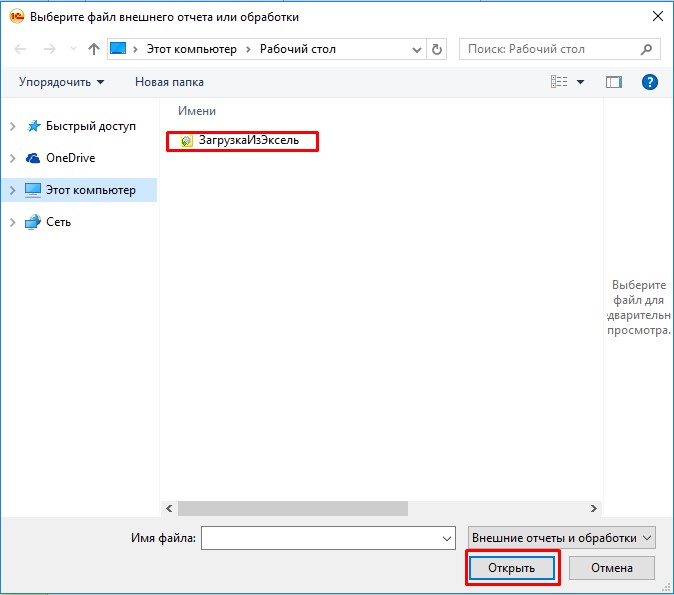Select 'Рабочий стол' in the address path
Screen dimensions: 674x595
(x=297, y=49)
